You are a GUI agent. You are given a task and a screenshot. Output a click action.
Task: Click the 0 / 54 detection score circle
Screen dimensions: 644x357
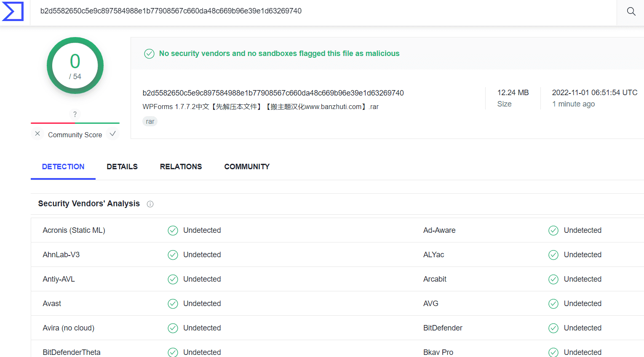(75, 66)
